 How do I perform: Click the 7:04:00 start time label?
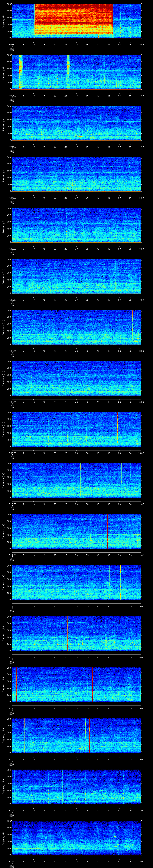(12, 198)
